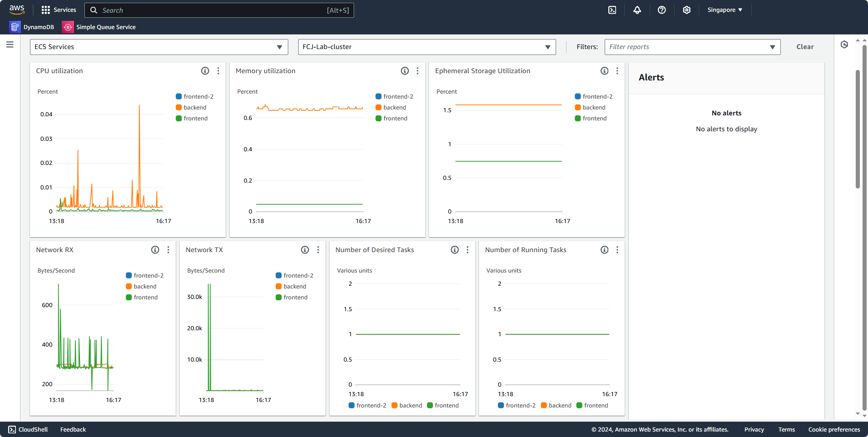Open the FCJ-Lab-cluster selection dropdown
The width and height of the screenshot is (868, 437).
[427, 47]
